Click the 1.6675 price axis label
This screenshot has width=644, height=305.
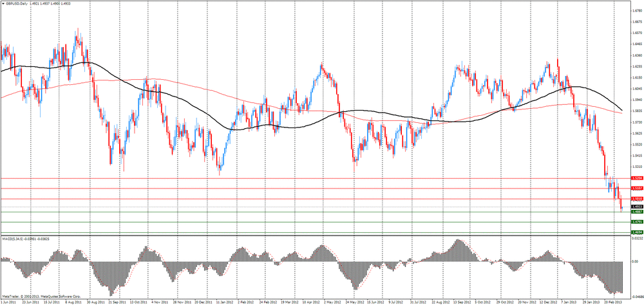tap(638, 22)
